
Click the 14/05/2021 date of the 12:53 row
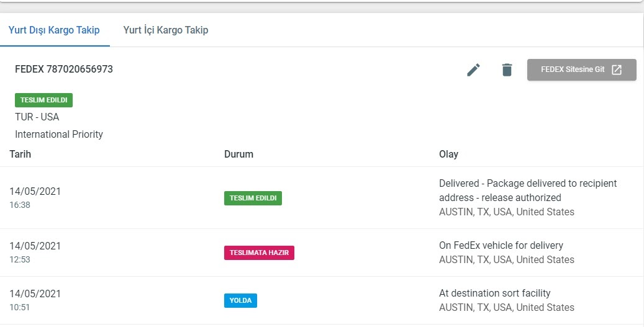pos(35,246)
